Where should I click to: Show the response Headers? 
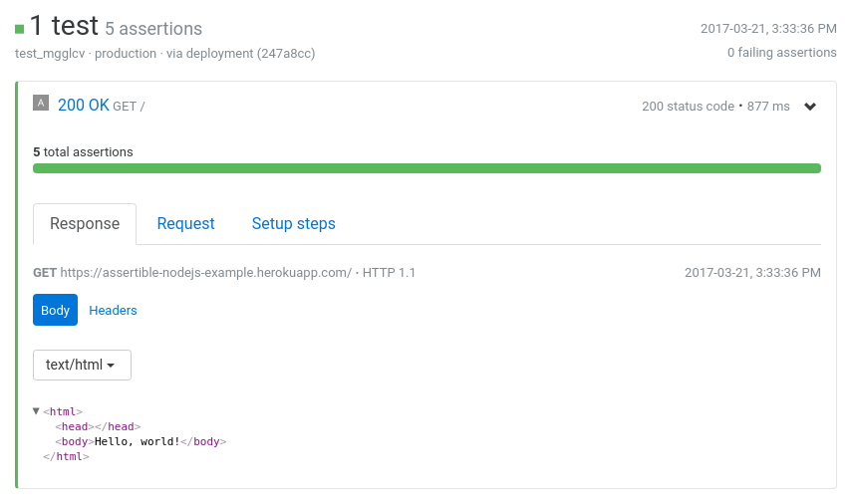click(113, 311)
